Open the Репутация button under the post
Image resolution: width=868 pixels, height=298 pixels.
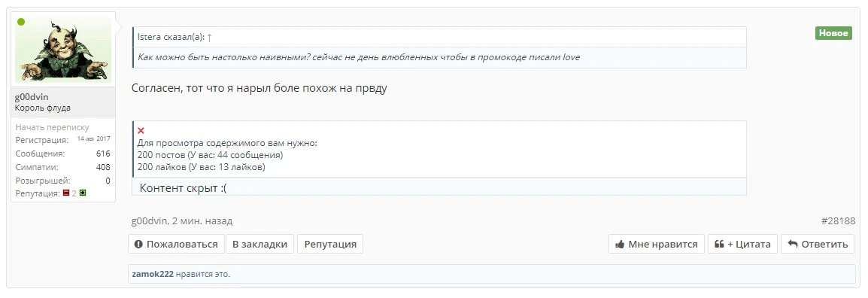pos(330,245)
